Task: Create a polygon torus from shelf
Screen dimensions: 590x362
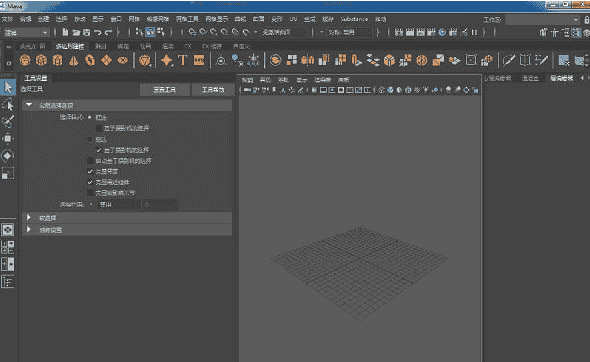Action: click(90, 60)
